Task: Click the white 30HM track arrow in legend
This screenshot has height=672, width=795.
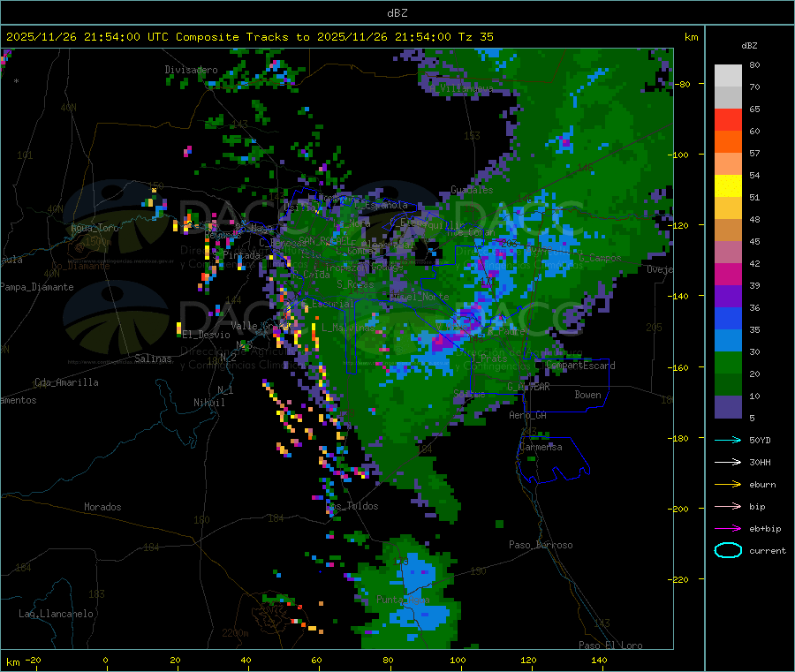Action: point(728,462)
